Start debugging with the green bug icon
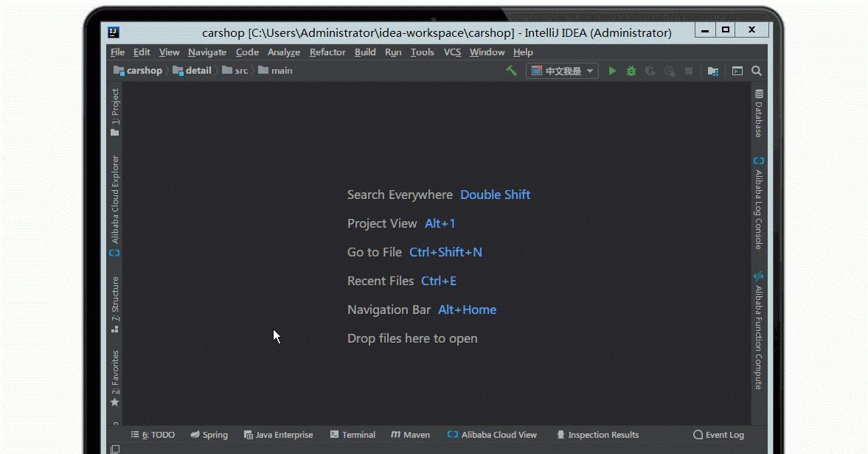Viewport: 868px width, 454px height. click(631, 71)
